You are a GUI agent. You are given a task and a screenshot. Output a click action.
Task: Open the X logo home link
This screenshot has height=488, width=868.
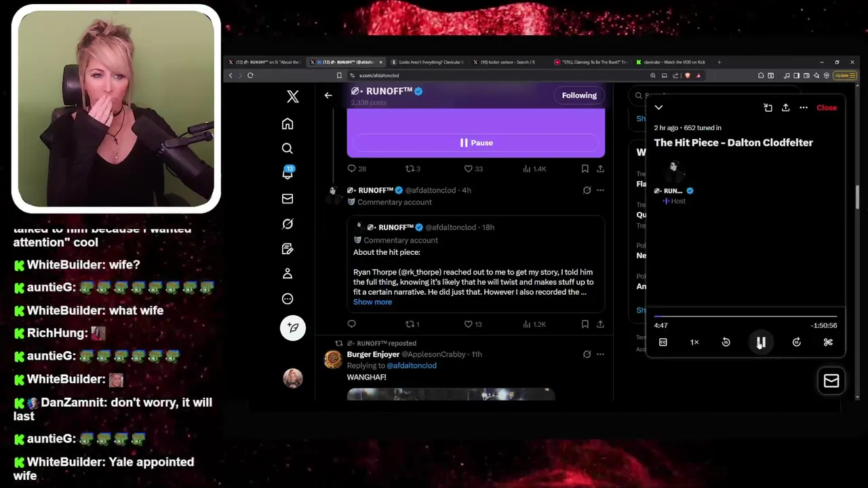pyautogui.click(x=292, y=96)
